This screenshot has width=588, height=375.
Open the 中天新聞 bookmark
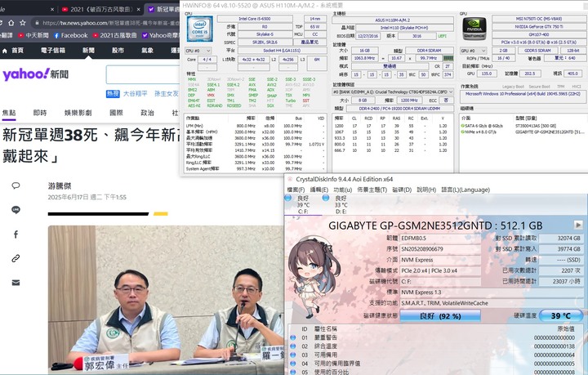click(33, 35)
